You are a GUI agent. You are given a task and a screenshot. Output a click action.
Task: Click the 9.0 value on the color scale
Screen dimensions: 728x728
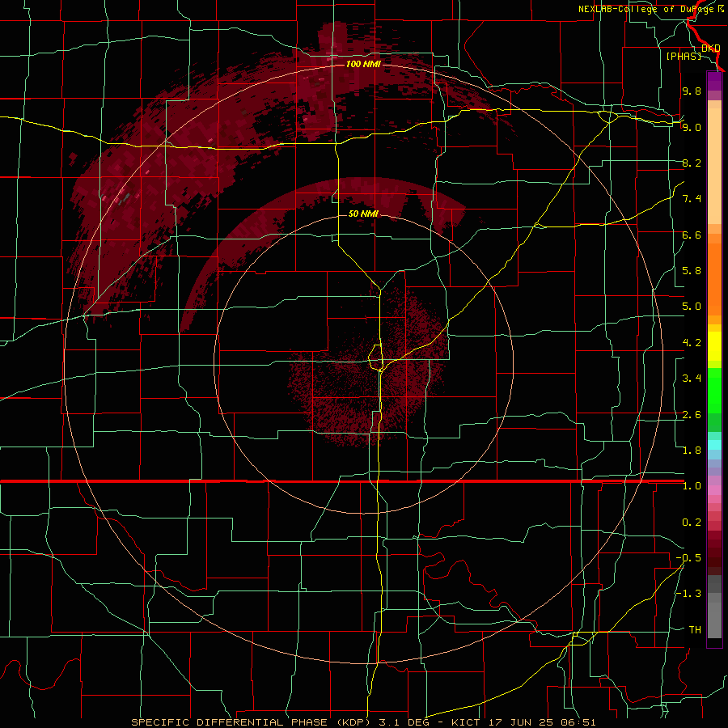click(x=692, y=127)
